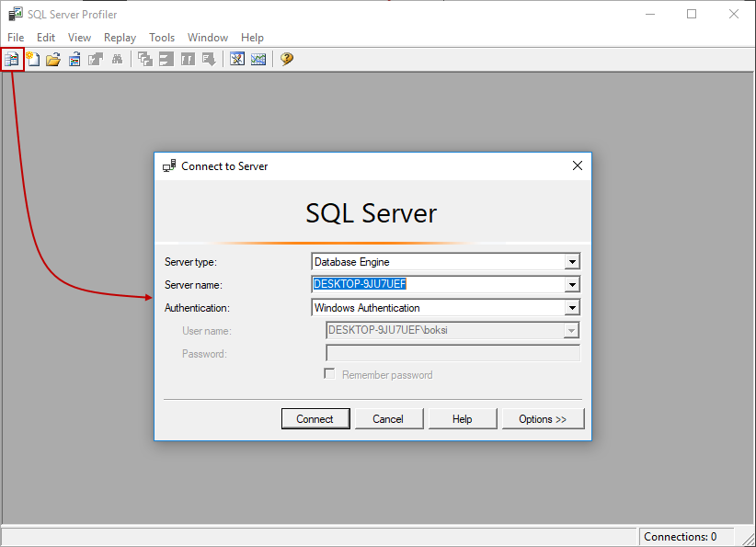The image size is (756, 547).
Task: Maximize the SQL Server Profiler window
Action: tap(692, 14)
